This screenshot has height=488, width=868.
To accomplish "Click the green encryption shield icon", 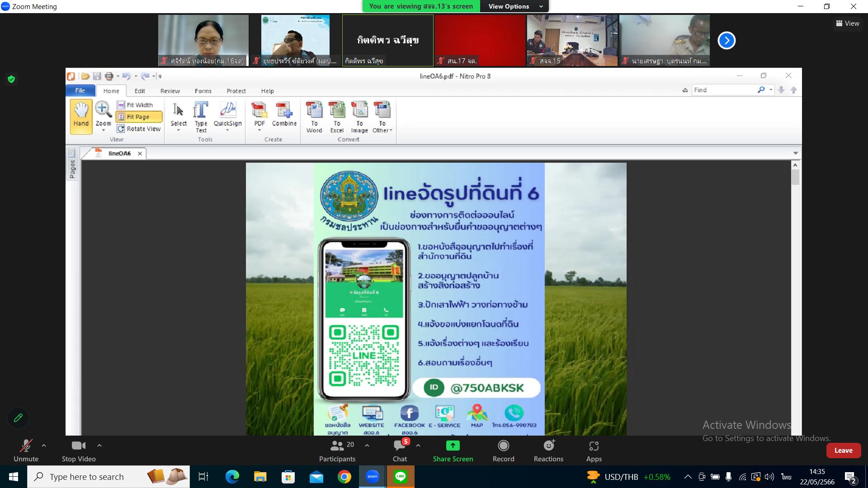I will [11, 80].
